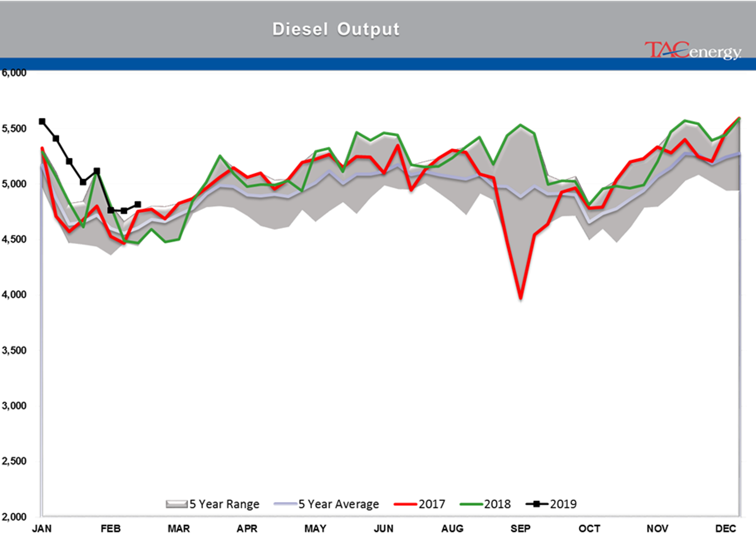Click the red 2017 legend line swatch

[405, 504]
